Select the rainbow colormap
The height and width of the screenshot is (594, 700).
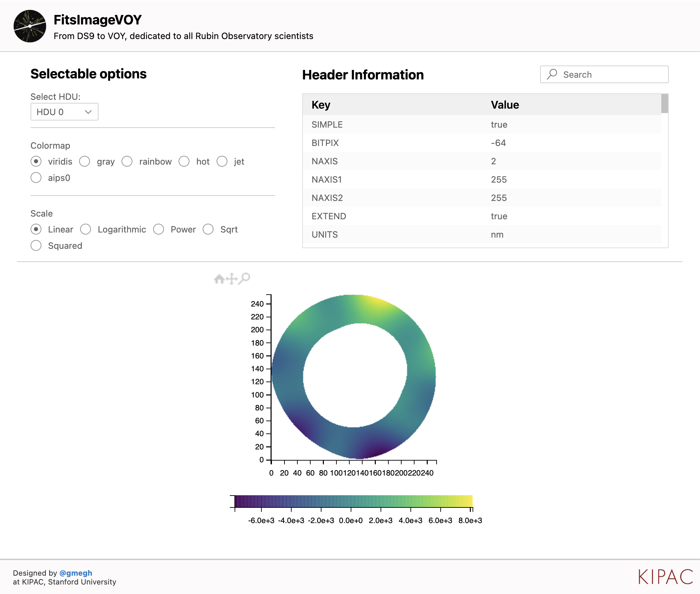coord(127,161)
